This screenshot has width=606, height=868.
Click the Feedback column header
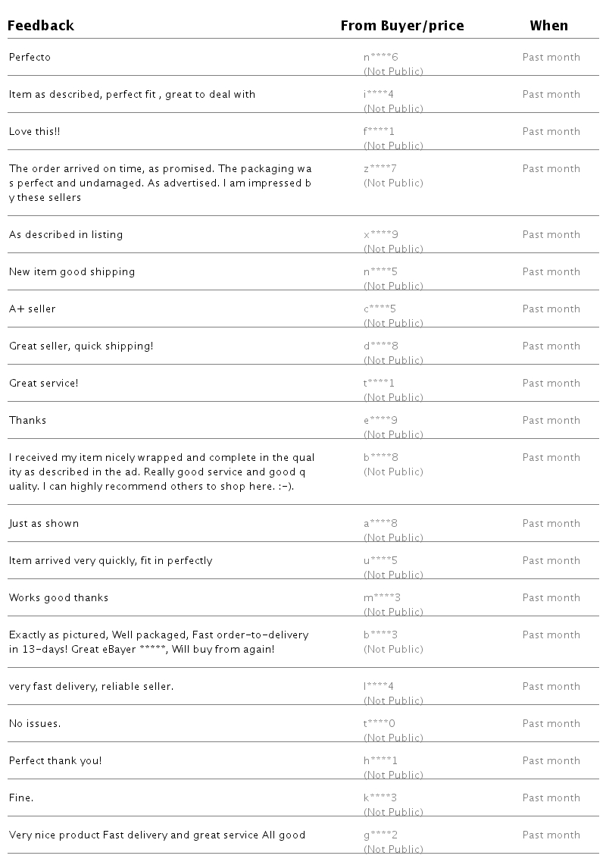pyautogui.click(x=41, y=26)
